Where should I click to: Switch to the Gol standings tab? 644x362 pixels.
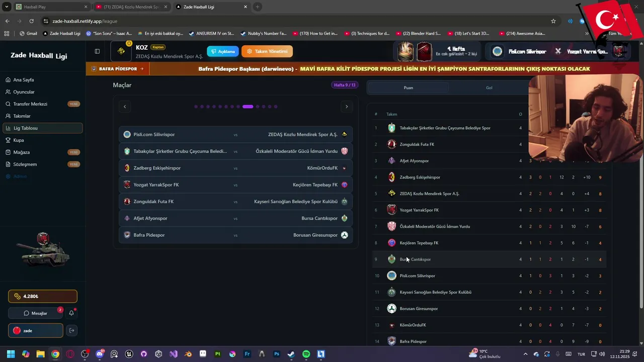(489, 87)
